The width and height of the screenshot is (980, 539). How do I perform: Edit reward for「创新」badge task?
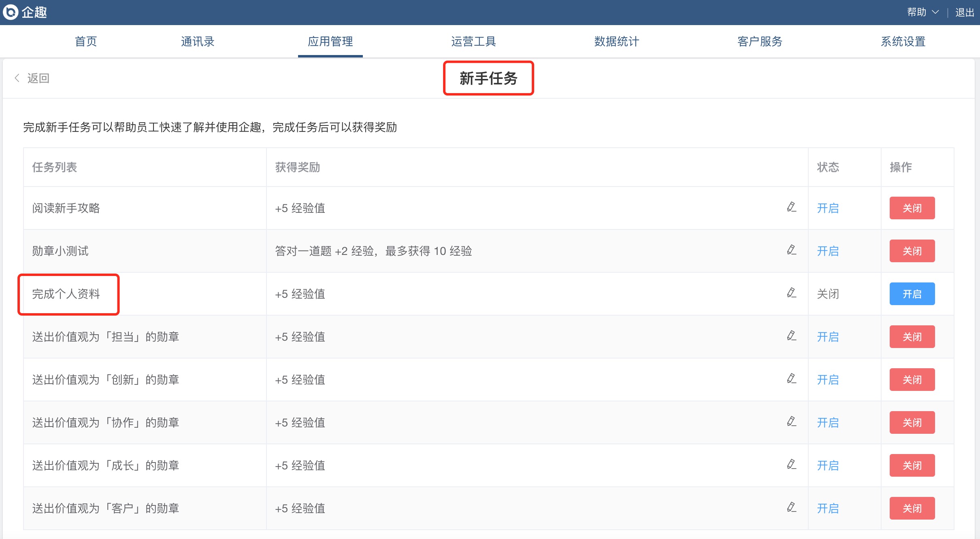(791, 379)
